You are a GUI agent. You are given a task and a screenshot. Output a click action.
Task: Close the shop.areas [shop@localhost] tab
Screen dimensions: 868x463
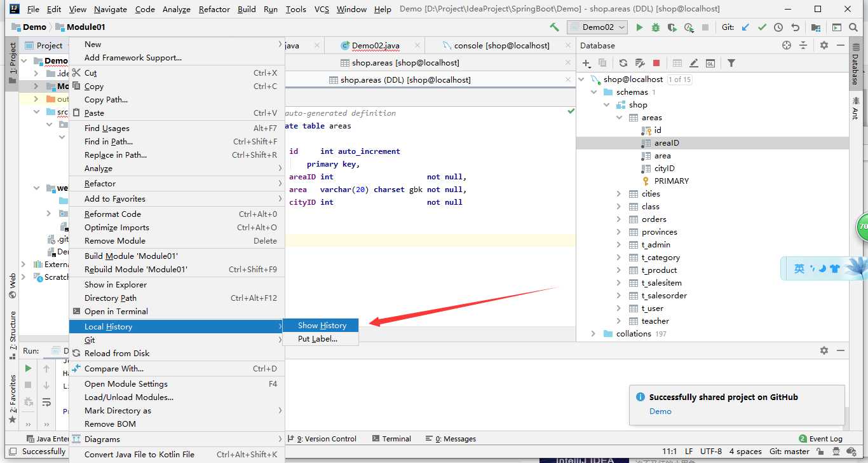pyautogui.click(x=568, y=62)
